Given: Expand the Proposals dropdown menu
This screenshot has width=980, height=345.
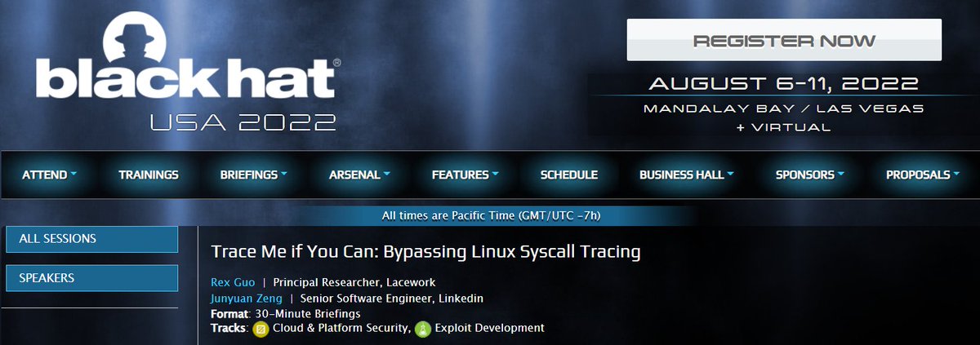Looking at the screenshot, I should click(x=923, y=175).
